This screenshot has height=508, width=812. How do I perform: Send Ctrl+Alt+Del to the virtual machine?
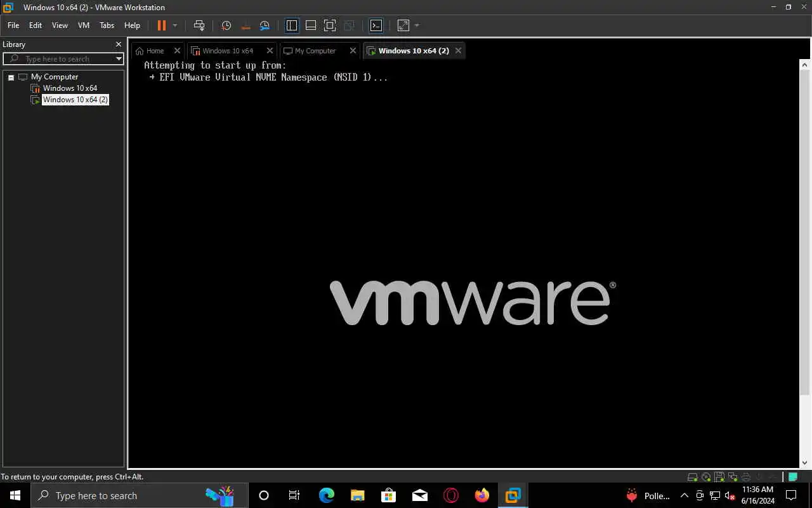click(199, 25)
